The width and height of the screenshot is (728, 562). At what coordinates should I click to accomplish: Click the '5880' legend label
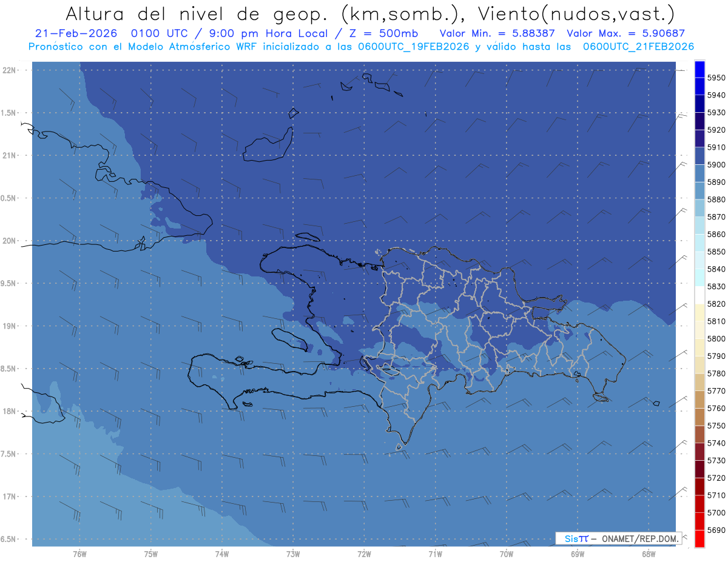(x=716, y=200)
